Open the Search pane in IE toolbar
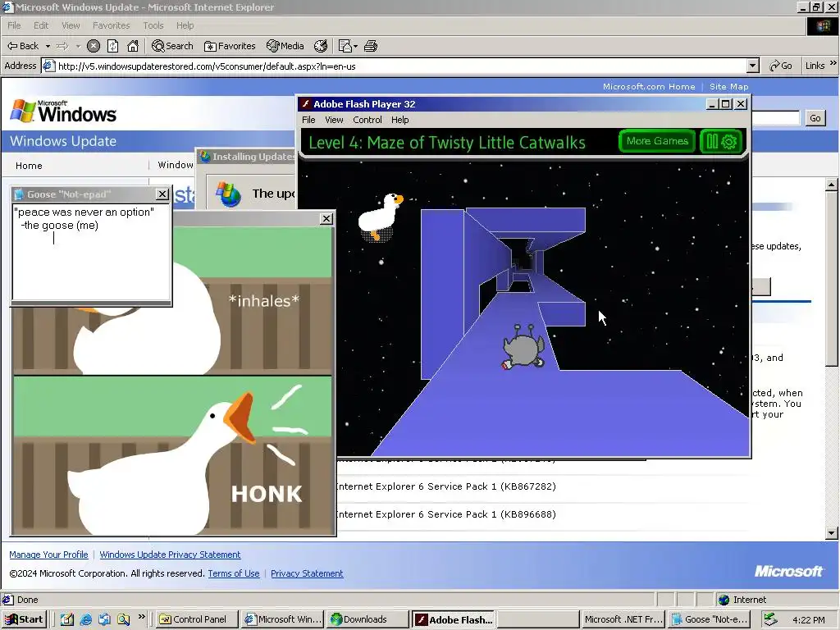 [x=172, y=46]
